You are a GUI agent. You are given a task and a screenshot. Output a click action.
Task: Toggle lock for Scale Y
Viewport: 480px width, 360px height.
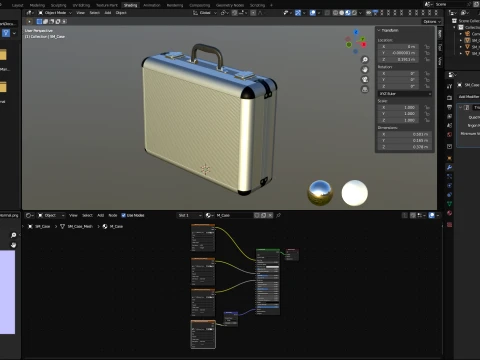[427, 114]
